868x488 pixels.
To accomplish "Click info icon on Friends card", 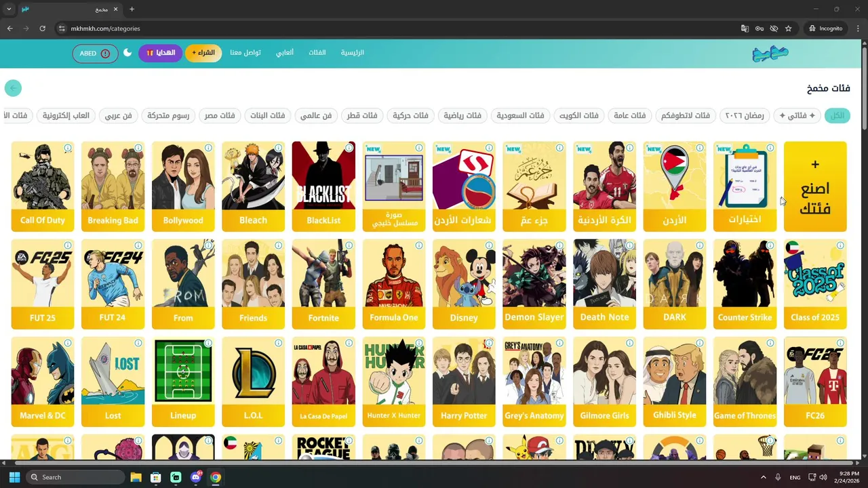I will click(279, 245).
